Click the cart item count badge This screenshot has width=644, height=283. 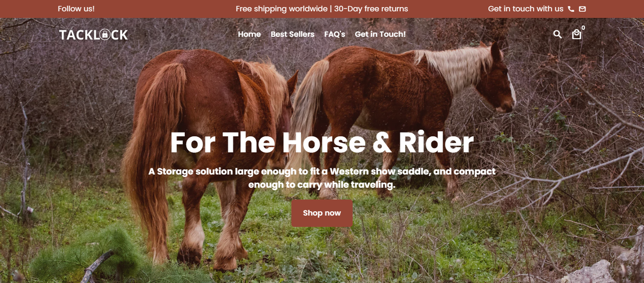pos(583,28)
